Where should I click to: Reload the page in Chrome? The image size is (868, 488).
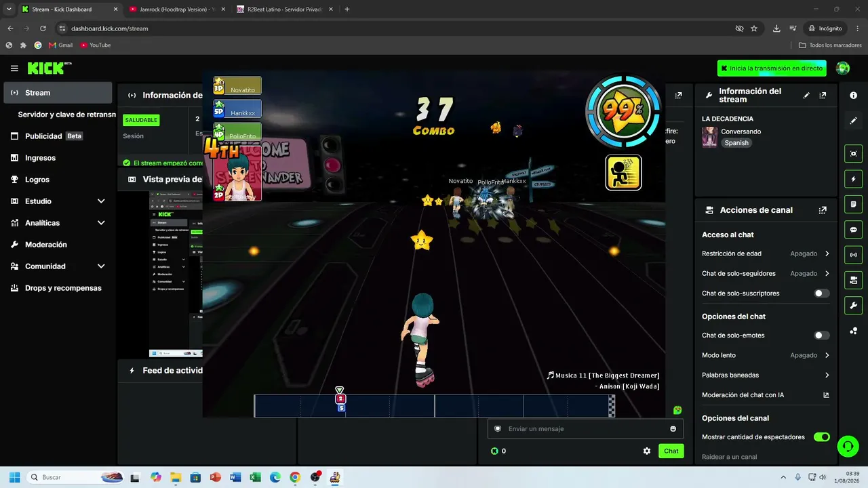[x=43, y=28]
